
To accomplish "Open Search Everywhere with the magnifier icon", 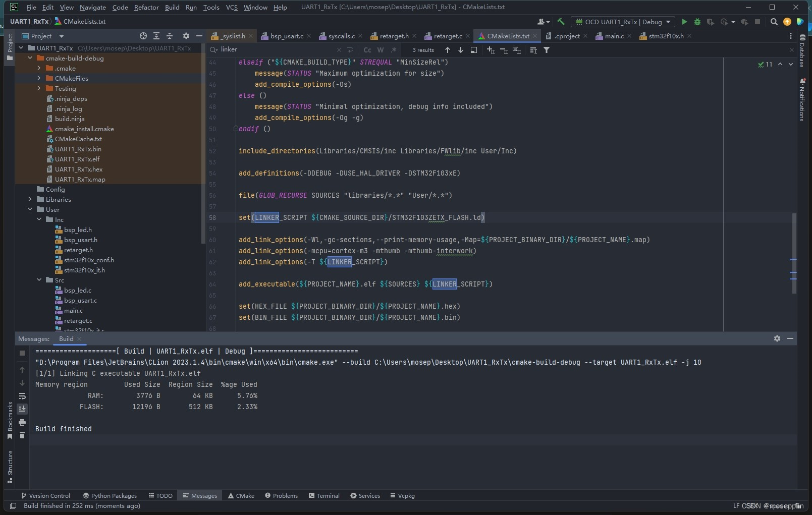I will click(x=774, y=22).
